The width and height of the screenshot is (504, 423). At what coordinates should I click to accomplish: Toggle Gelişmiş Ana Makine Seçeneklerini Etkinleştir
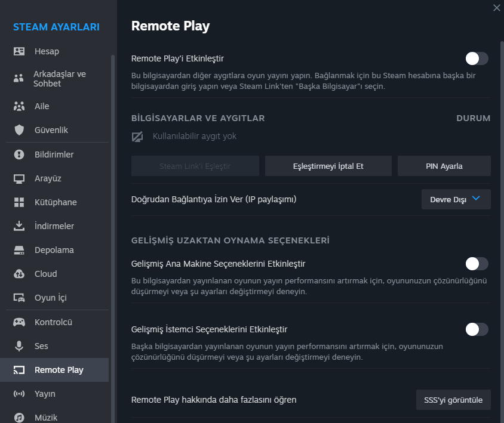click(x=477, y=264)
